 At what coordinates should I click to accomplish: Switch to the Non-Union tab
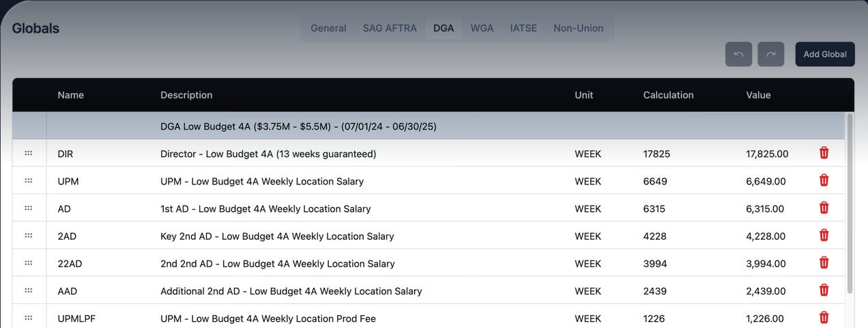click(x=579, y=28)
